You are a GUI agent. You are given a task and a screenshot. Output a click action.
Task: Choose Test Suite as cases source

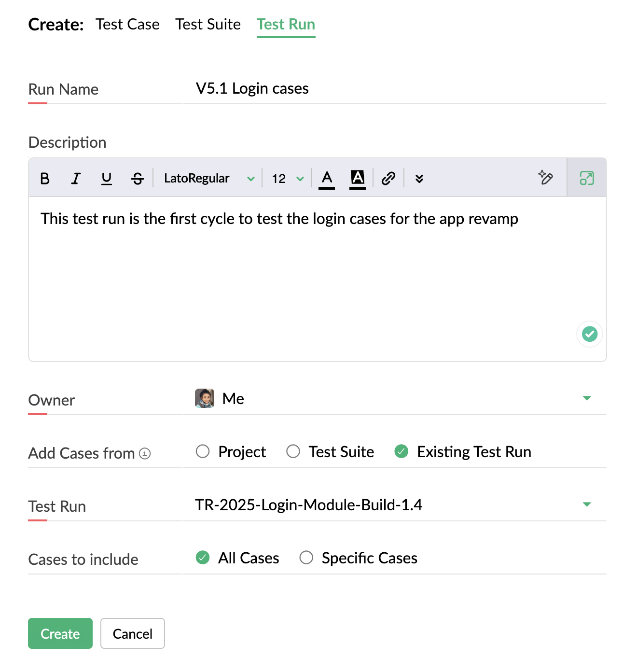tap(330, 452)
